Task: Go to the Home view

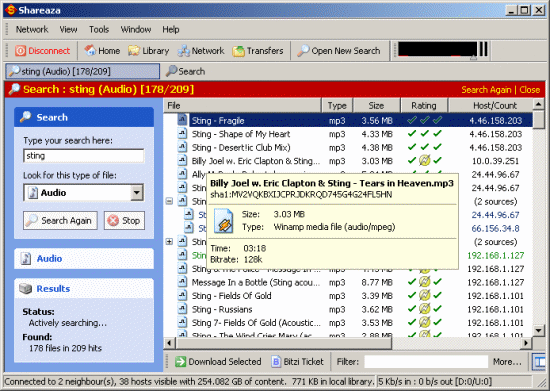Action: 102,51
